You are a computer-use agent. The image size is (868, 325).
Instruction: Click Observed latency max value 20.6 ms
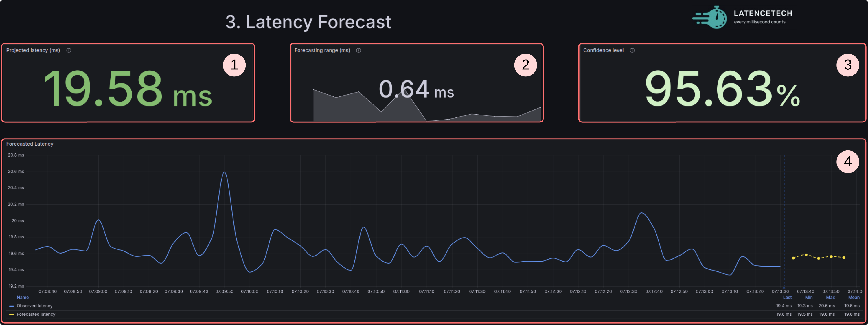(827, 306)
